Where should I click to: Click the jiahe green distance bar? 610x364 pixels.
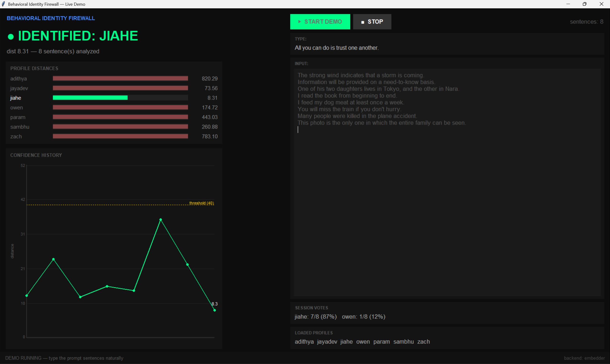[x=90, y=98]
